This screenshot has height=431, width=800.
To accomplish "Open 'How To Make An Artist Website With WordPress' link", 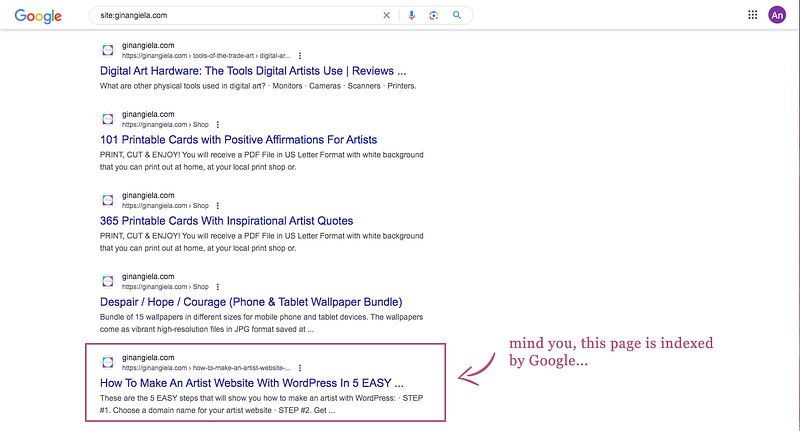I will (x=252, y=383).
